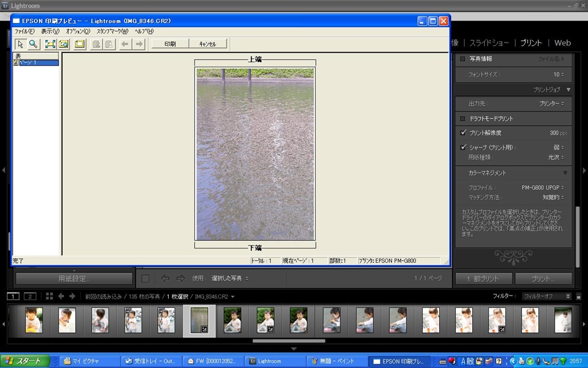The height and width of the screenshot is (368, 588).
Task: Collapse the プリントジョブ panel section
Action: click(x=568, y=90)
